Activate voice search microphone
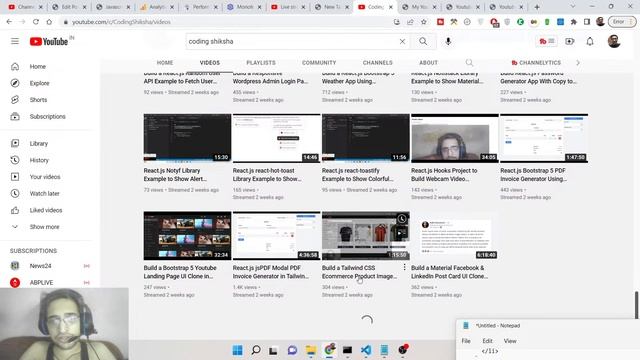 pyautogui.click(x=448, y=41)
